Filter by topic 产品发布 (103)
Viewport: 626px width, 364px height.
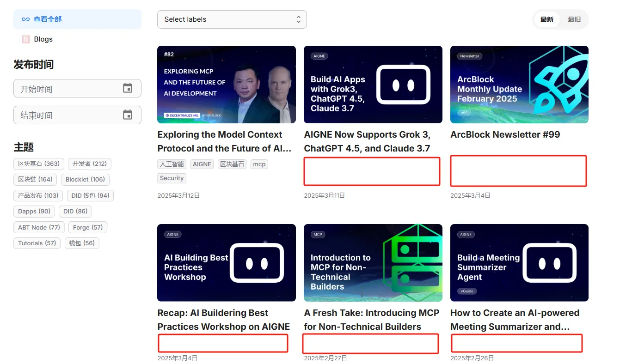(38, 195)
